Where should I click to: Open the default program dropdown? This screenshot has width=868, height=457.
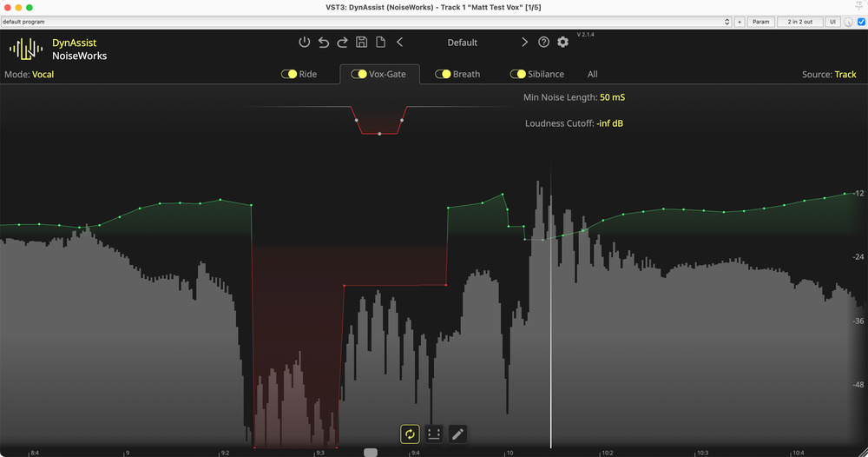365,22
